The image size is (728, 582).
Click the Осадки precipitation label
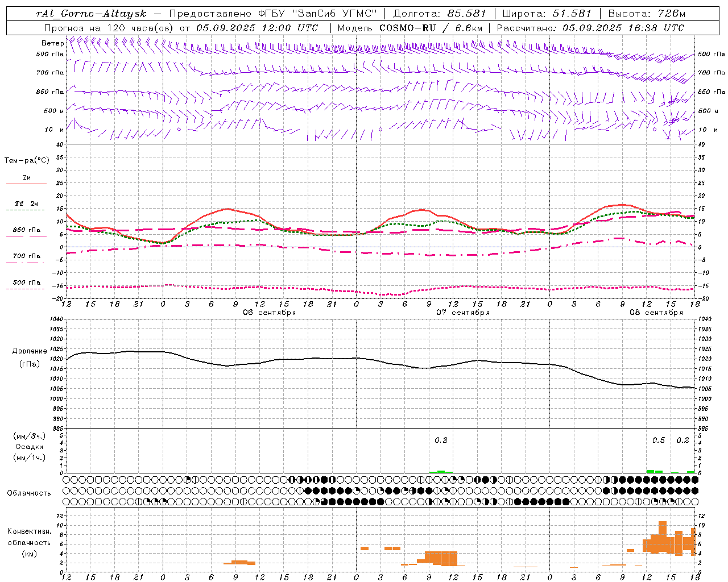point(30,447)
